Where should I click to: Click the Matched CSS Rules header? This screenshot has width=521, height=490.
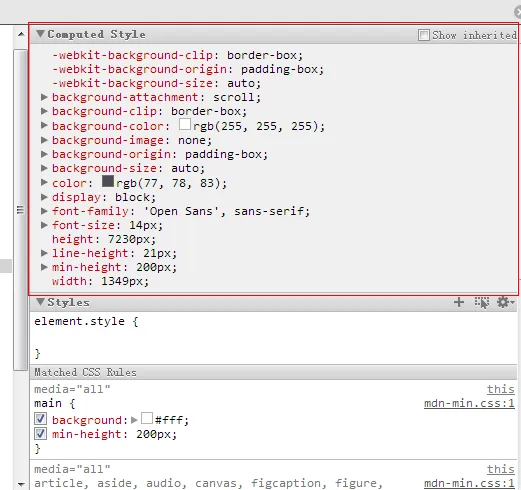click(85, 372)
